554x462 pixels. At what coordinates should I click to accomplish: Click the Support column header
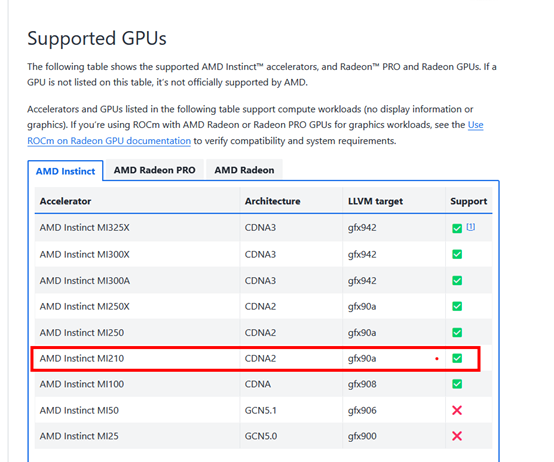468,201
